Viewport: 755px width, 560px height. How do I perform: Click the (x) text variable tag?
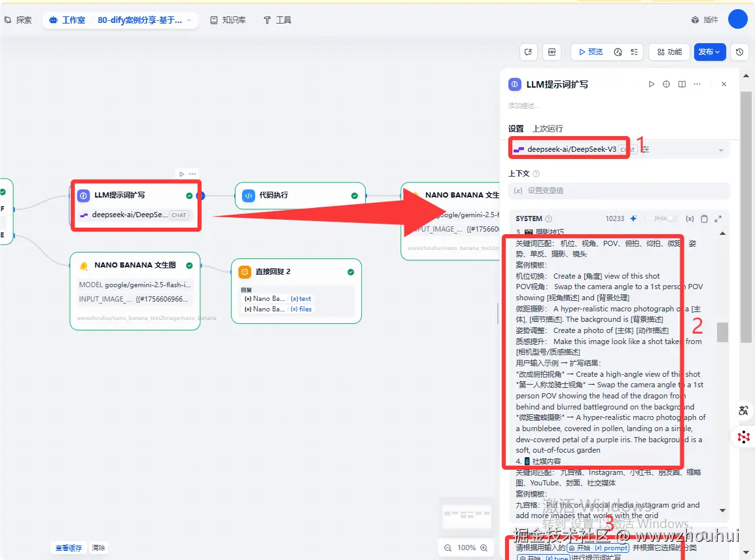301,298
